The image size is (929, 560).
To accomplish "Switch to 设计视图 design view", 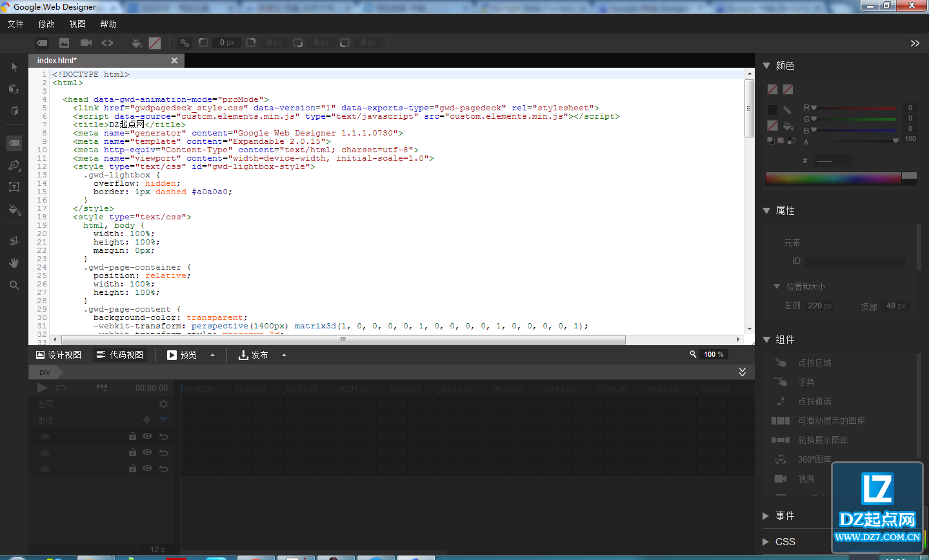I will tap(58, 355).
